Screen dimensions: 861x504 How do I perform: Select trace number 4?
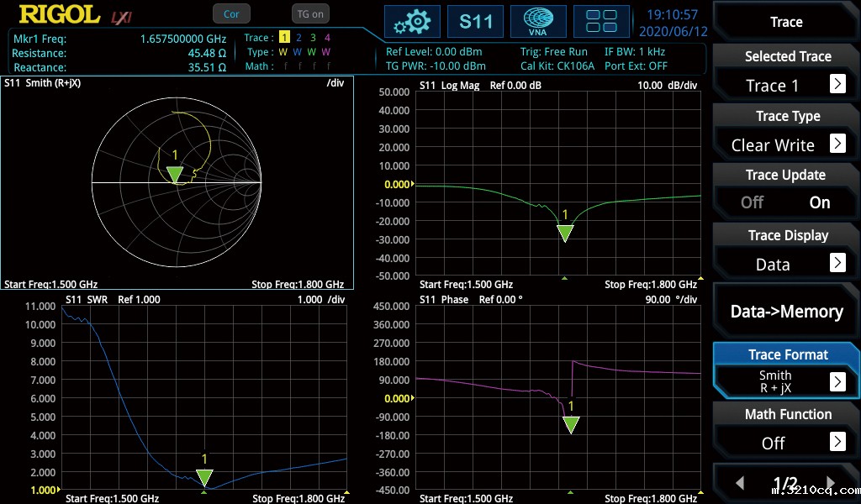[x=327, y=37]
